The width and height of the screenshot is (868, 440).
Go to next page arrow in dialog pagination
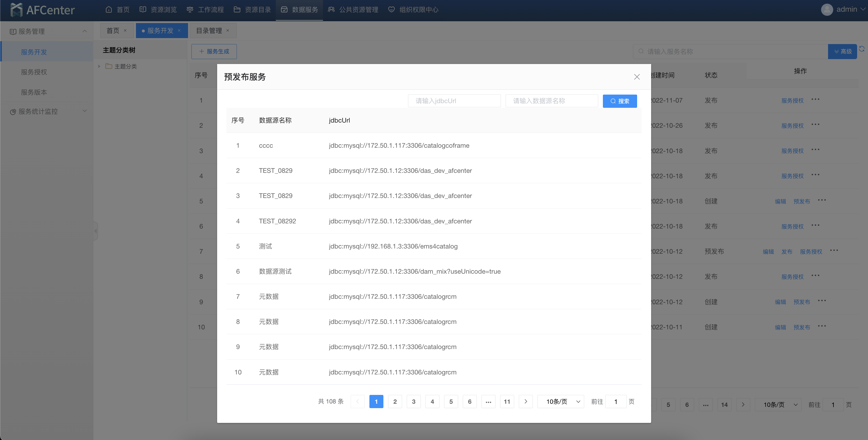coord(525,401)
